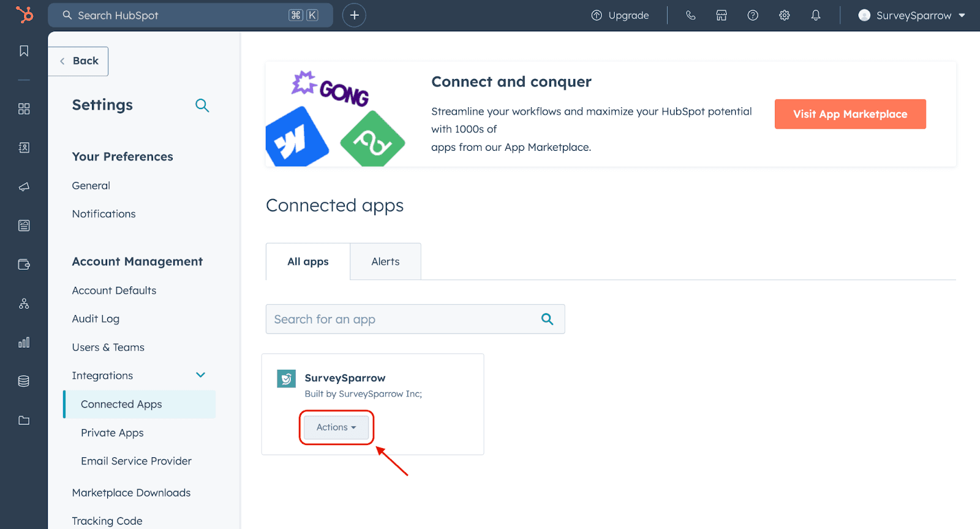The image size is (980, 529).
Task: Open the phone calling icon
Action: 690,15
